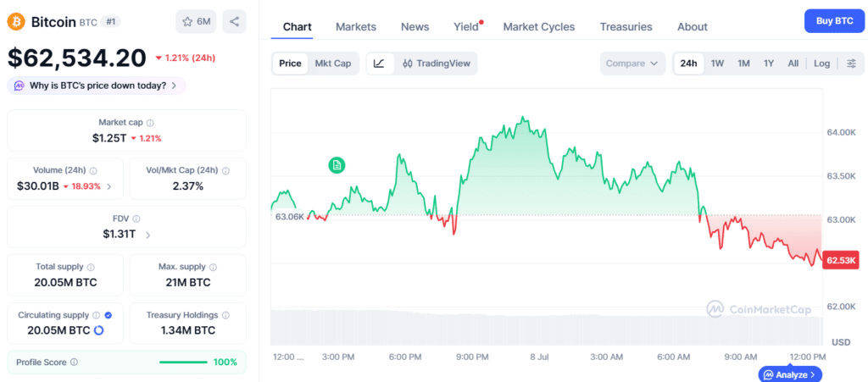This screenshot has width=868, height=382.
Task: Open the Markets tab
Action: tap(356, 26)
